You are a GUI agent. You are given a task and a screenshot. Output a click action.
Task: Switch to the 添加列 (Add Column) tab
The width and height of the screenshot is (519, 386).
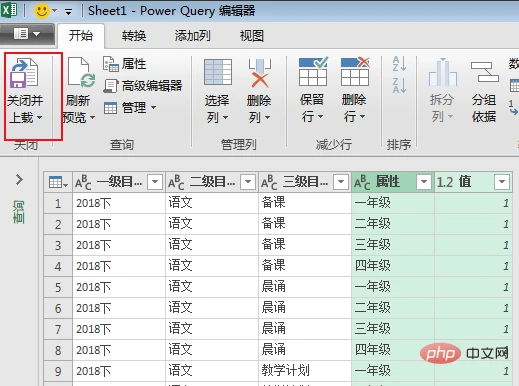click(192, 36)
